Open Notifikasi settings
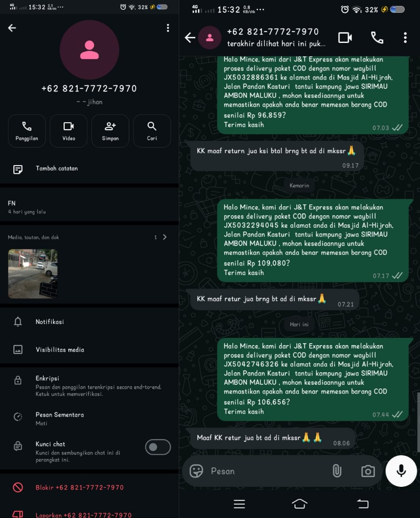420x518 pixels. click(89, 322)
